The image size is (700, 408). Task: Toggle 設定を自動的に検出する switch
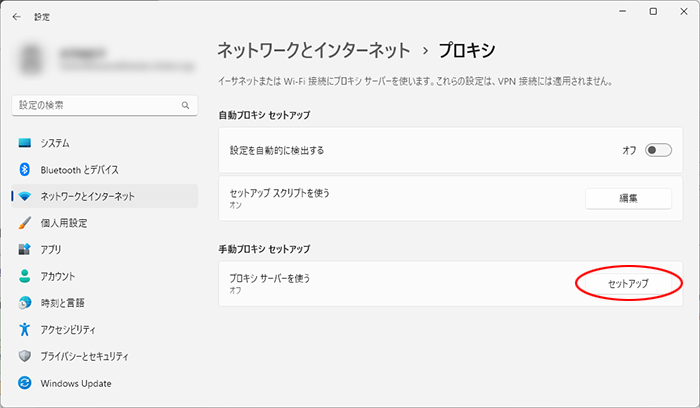(x=657, y=150)
